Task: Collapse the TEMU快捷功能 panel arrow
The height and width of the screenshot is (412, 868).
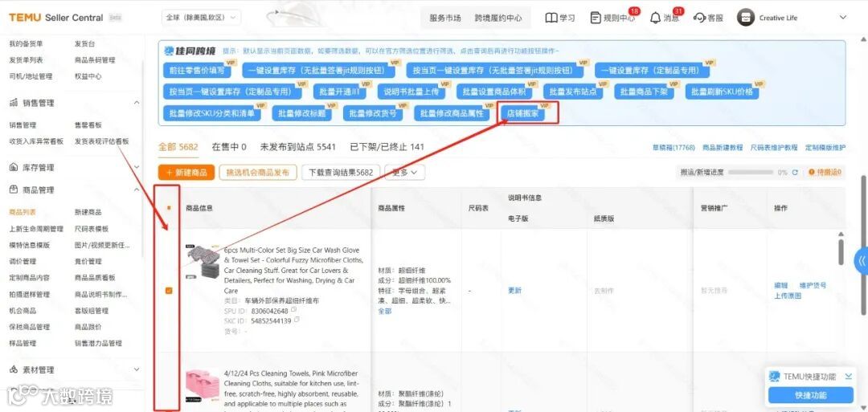Action: (849, 377)
